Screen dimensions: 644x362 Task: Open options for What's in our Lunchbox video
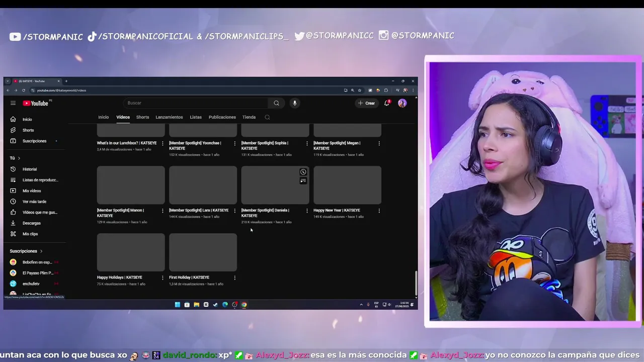(163, 143)
